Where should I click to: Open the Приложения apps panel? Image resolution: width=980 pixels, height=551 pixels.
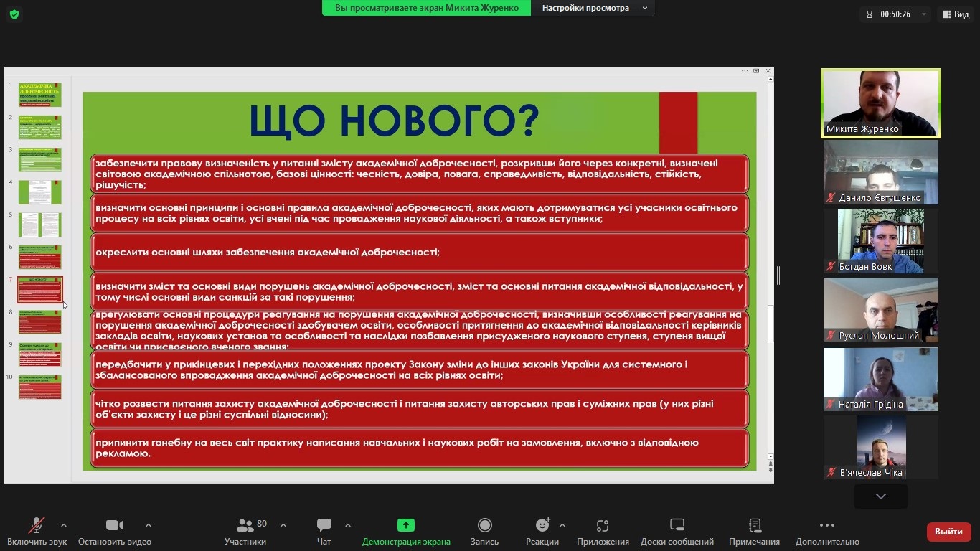pos(603,531)
